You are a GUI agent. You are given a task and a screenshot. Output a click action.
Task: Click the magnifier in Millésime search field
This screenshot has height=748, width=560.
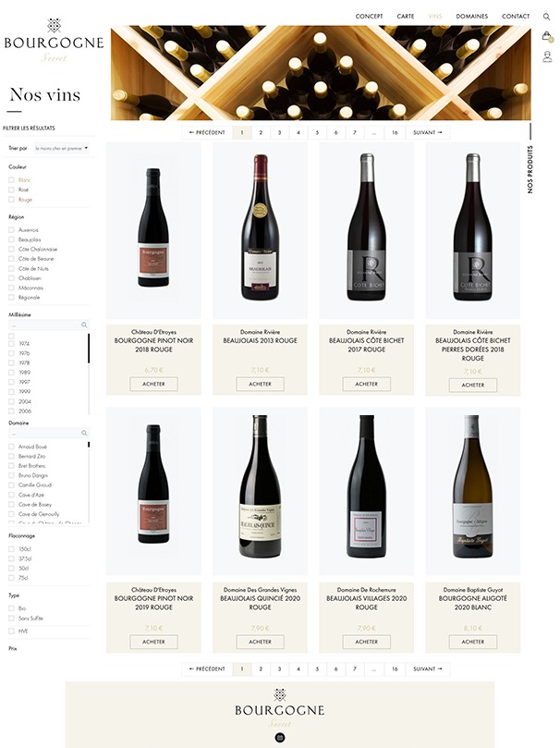84,325
